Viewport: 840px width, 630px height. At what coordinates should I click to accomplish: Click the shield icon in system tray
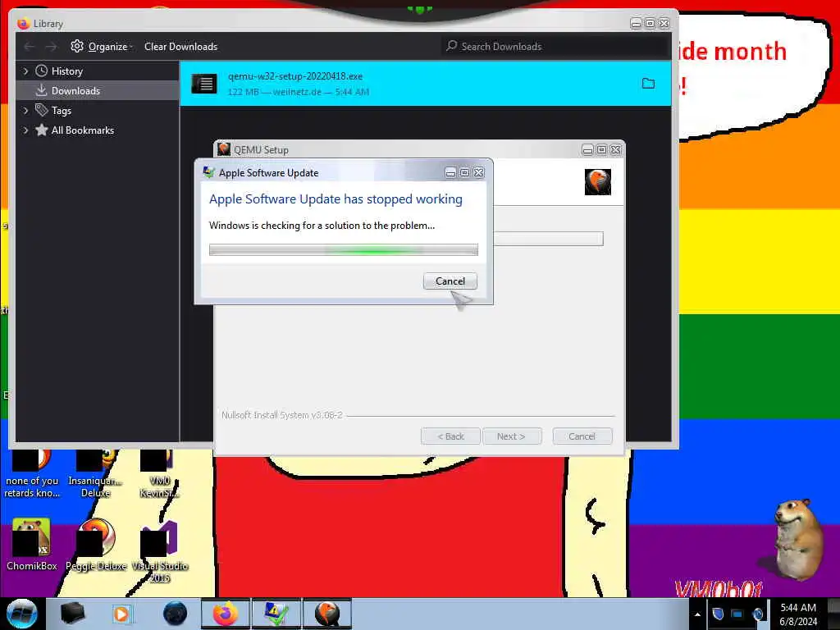[719, 614]
